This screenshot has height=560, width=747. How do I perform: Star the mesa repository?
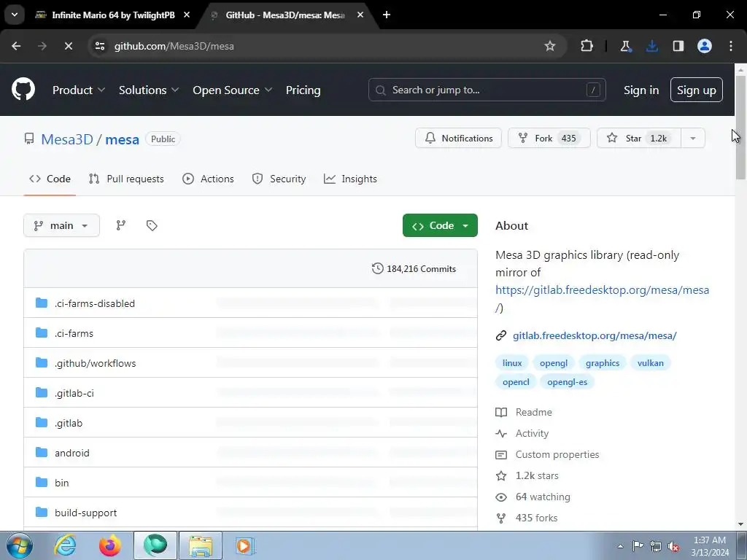click(x=639, y=138)
